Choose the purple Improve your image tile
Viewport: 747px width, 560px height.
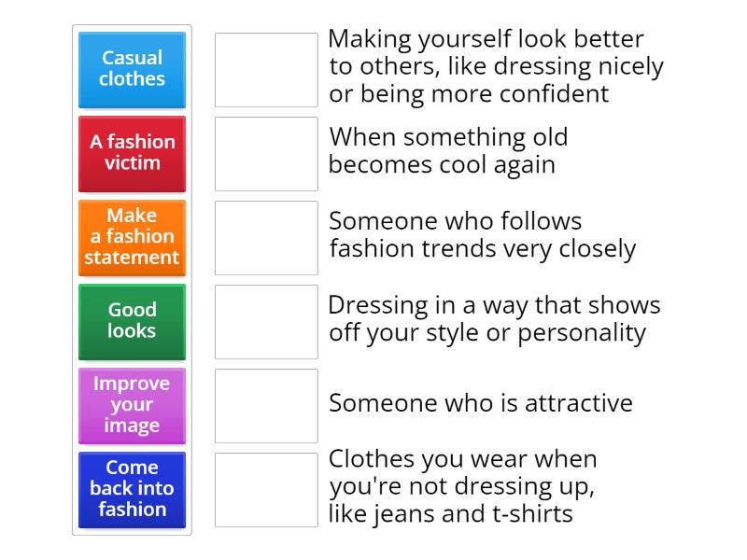132,405
